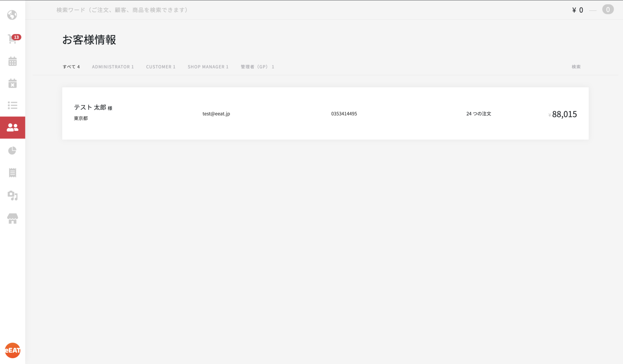Filter by 管理者 (GP) 1 tab

pyautogui.click(x=257, y=67)
